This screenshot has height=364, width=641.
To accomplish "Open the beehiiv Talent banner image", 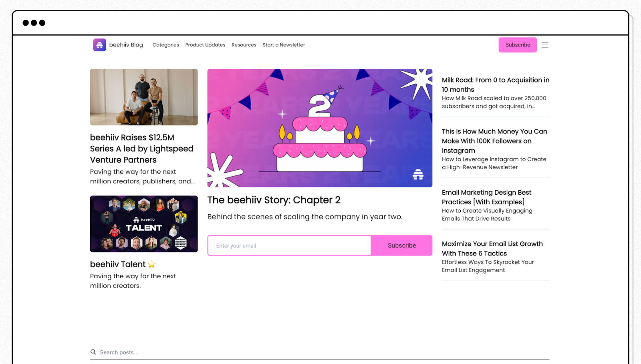I will point(144,224).
